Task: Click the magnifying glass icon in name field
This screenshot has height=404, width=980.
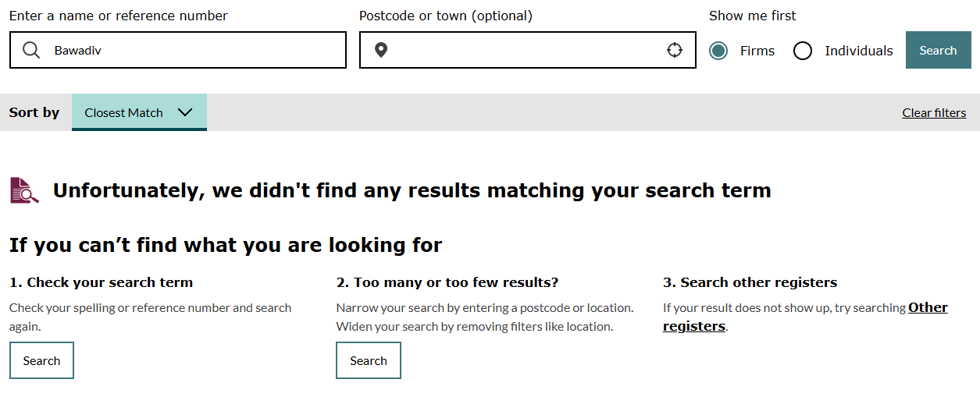Action: 31,51
